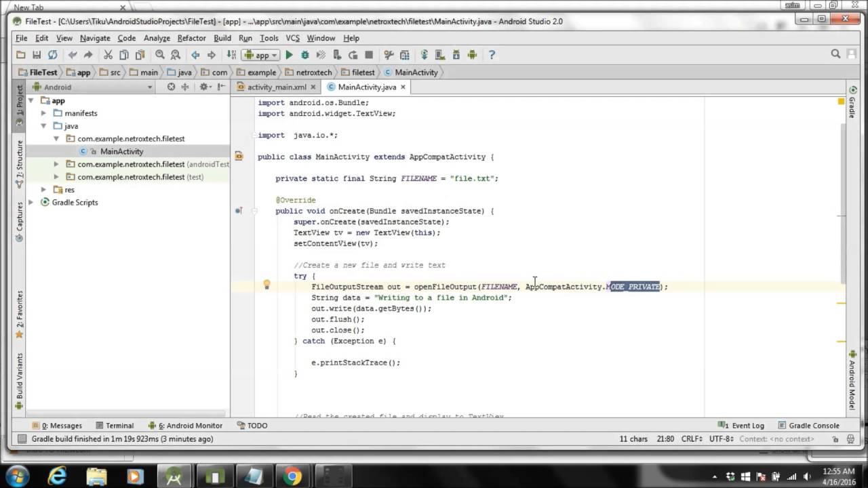
Task: Click the MainActivity breadcrumb
Action: point(411,73)
